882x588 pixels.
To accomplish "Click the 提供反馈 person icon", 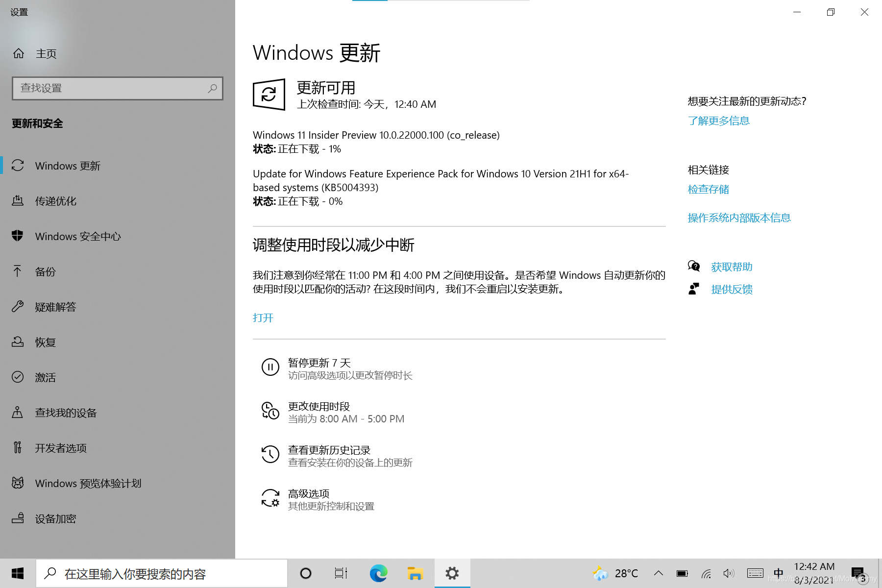I will [694, 289].
